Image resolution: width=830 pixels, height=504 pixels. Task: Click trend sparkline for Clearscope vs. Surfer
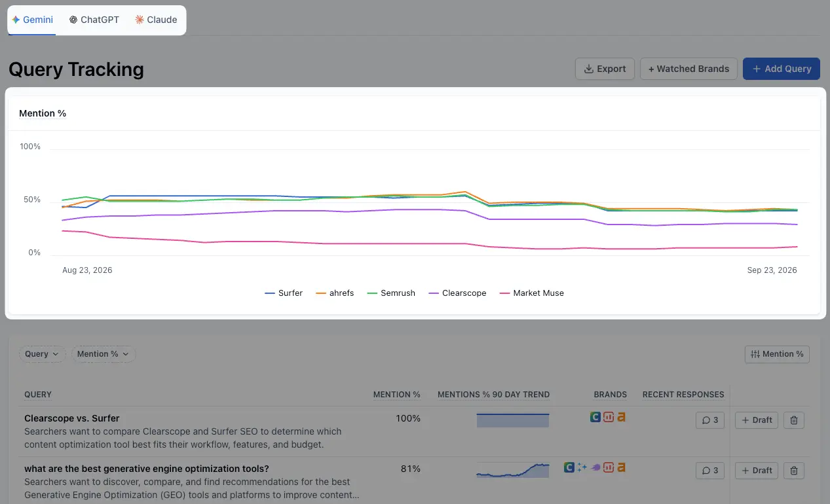click(x=513, y=420)
